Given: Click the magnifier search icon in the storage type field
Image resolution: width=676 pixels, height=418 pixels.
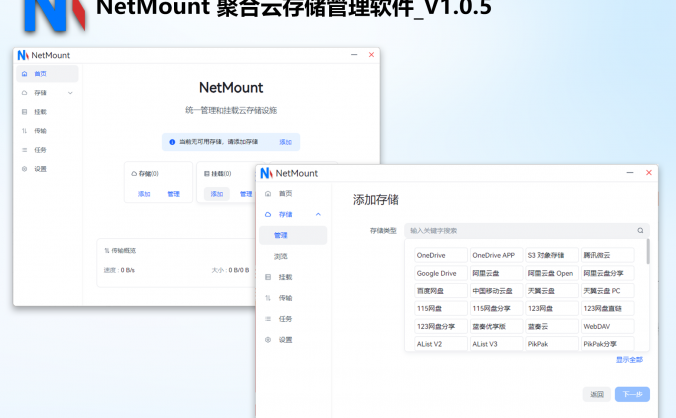Looking at the screenshot, I should 640,231.
